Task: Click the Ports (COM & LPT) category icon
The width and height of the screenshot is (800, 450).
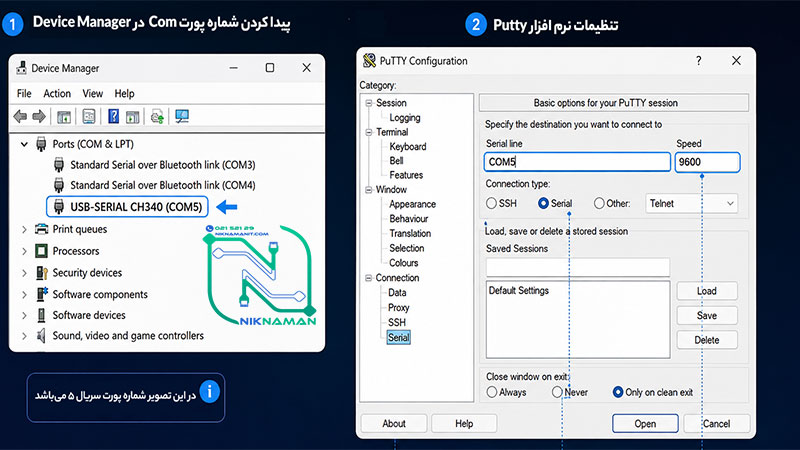Action: [41, 144]
